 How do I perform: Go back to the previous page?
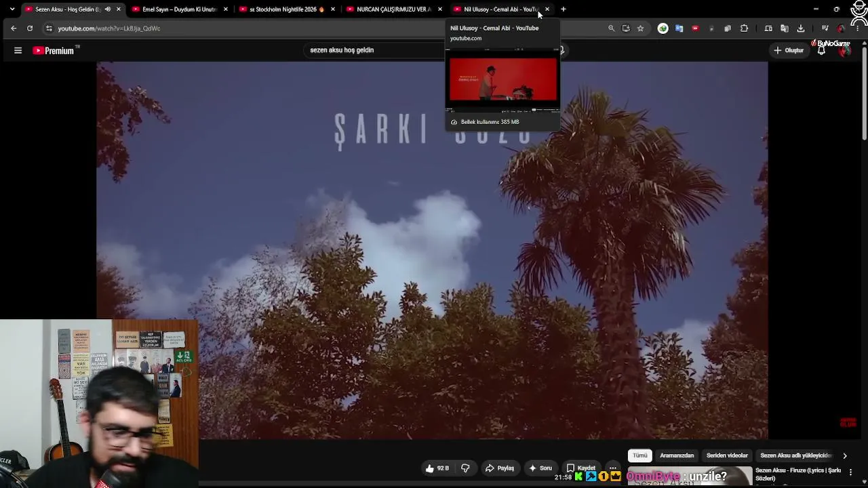pos(14,28)
